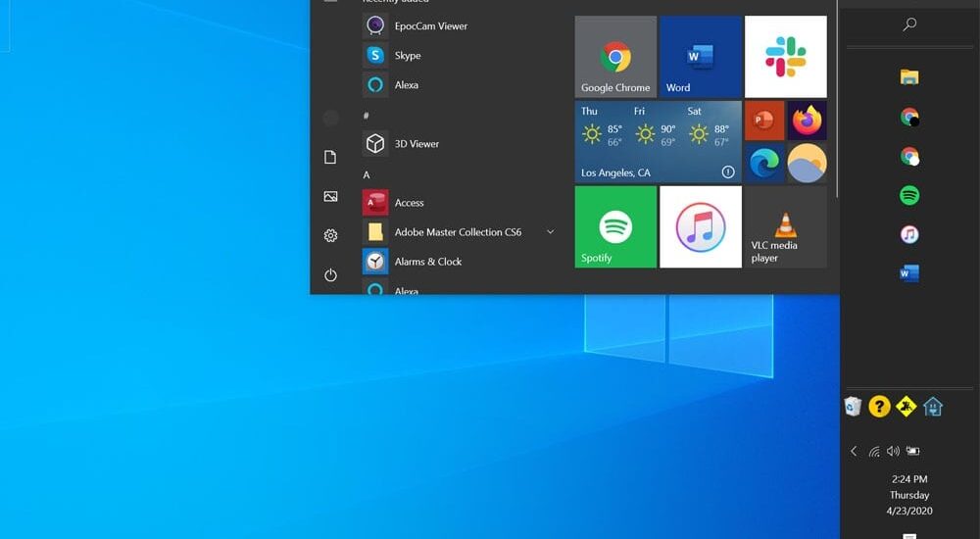This screenshot has height=539, width=980.
Task: Expand Adobe Master Collection CS6 chevron
Action: coord(550,232)
